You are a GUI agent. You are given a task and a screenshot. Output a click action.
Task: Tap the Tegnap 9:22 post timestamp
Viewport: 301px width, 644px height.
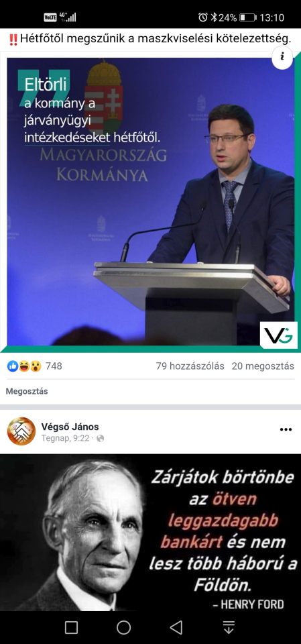coord(65,439)
